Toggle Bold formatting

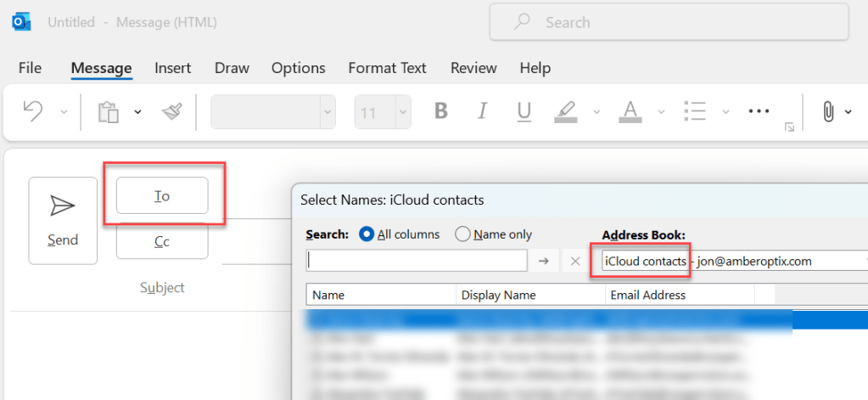440,111
